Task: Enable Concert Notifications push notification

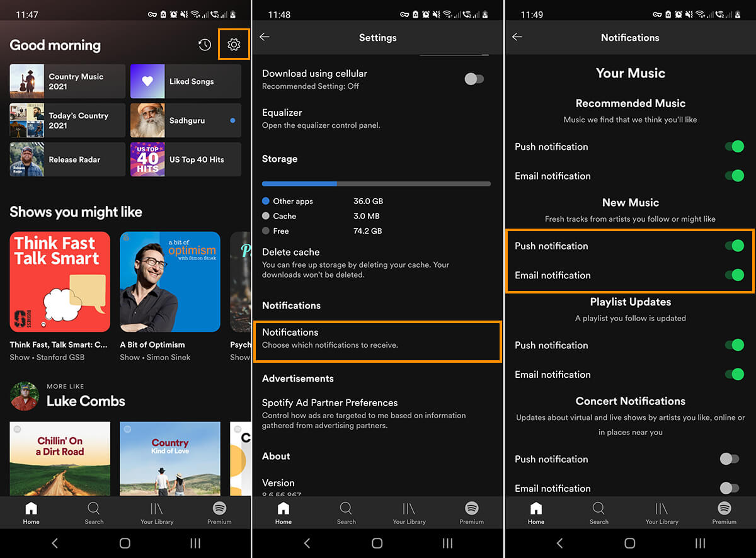Action: (x=730, y=459)
